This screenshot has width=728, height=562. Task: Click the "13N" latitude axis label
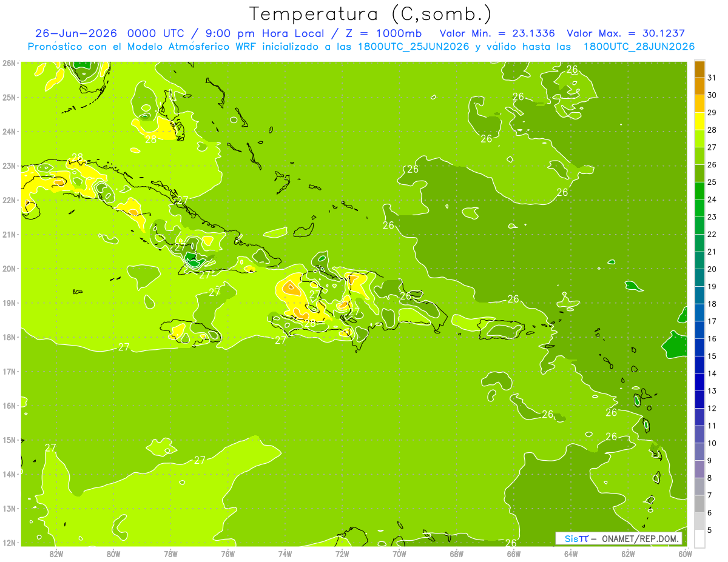pyautogui.click(x=9, y=508)
